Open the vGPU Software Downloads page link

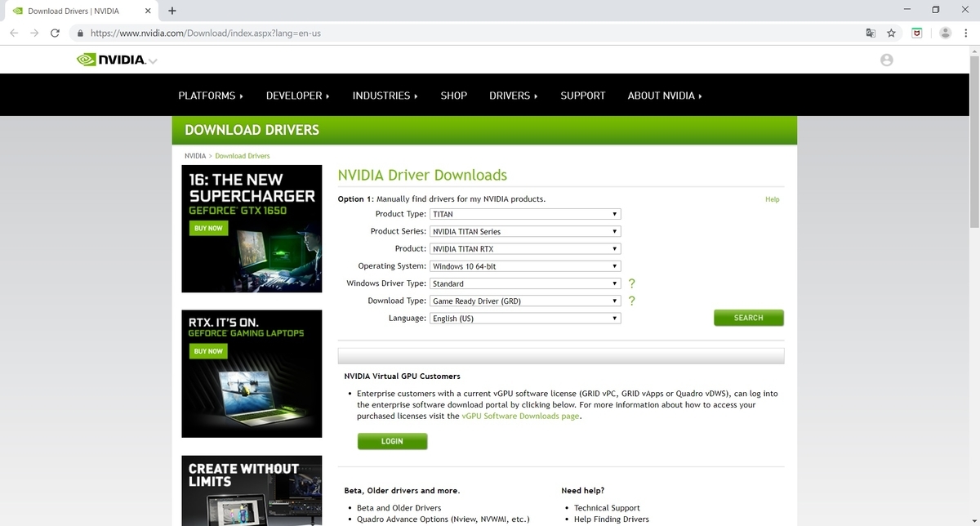(x=520, y=416)
